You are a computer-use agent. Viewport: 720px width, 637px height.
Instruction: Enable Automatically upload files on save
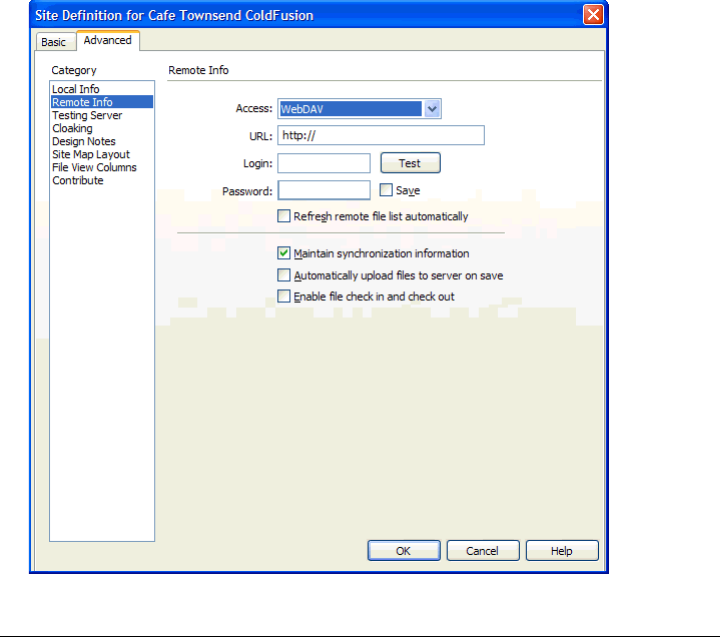284,275
